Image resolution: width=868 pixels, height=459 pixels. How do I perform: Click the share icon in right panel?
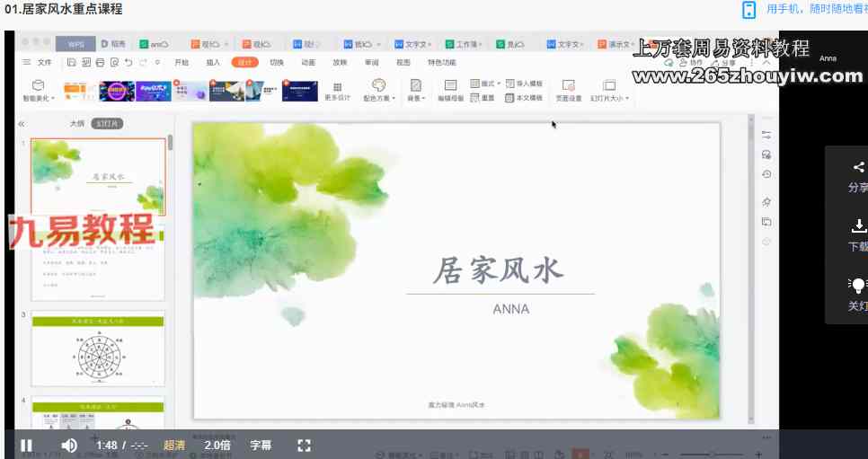(x=858, y=167)
